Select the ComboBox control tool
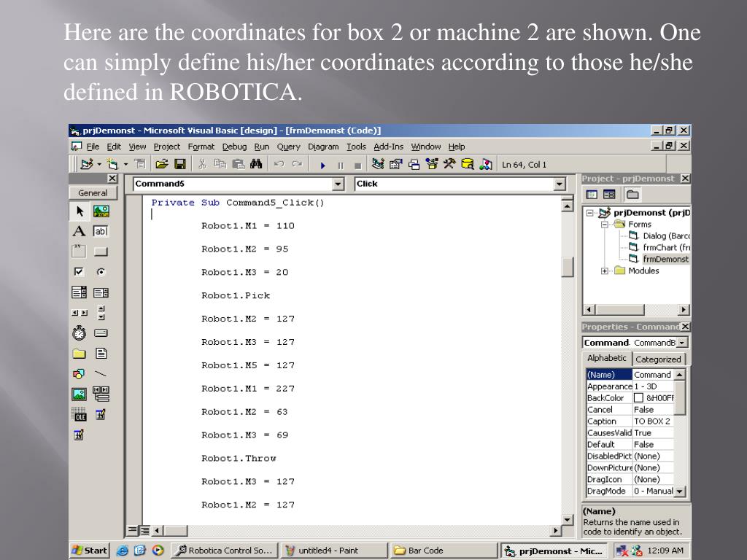 [79, 292]
